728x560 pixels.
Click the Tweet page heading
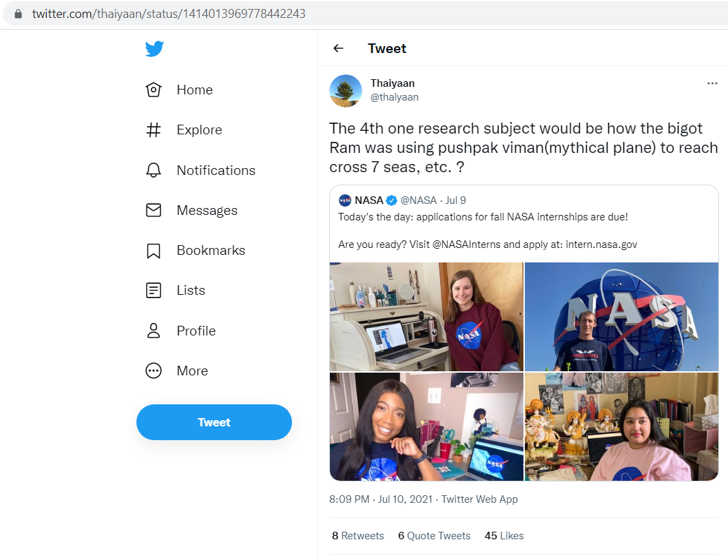click(x=387, y=49)
